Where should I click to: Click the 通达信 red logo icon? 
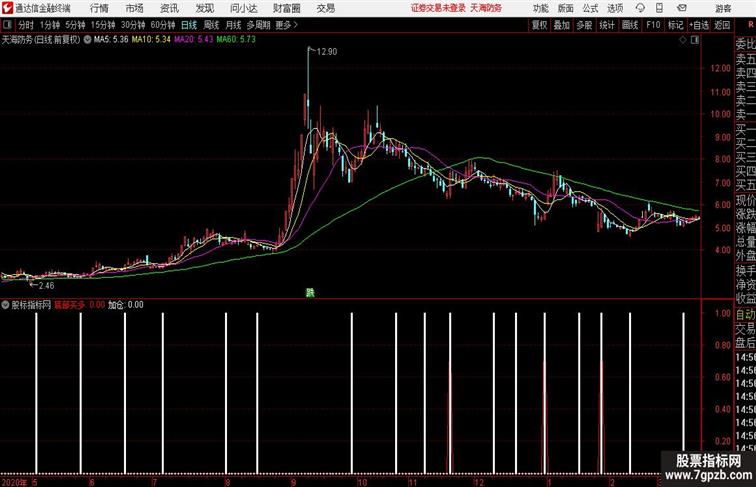tap(7, 8)
